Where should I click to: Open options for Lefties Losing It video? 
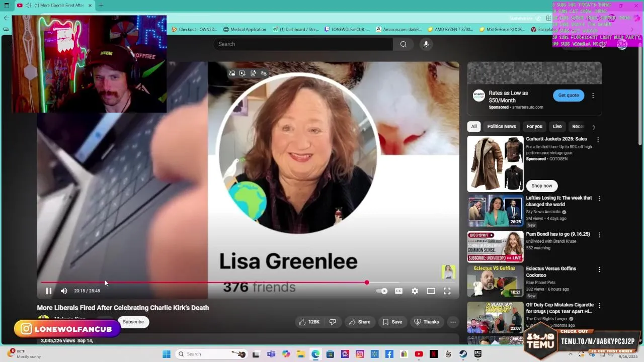pyautogui.click(x=599, y=199)
